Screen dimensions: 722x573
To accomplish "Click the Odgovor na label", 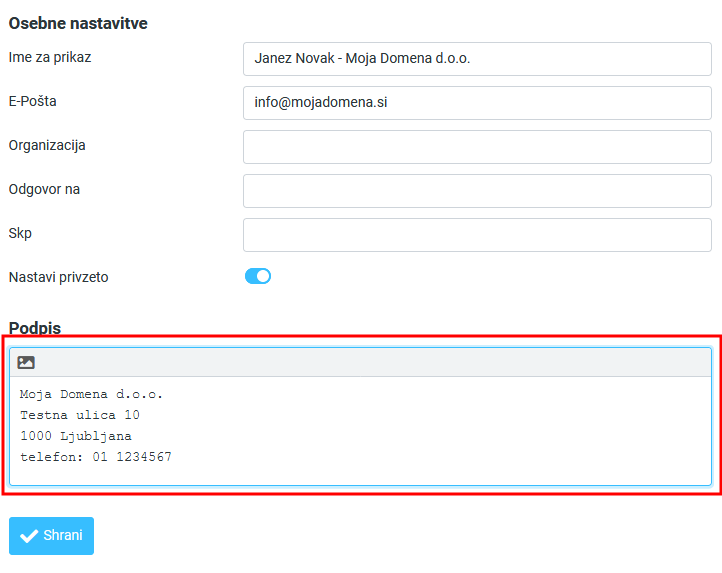I will coord(44,189).
